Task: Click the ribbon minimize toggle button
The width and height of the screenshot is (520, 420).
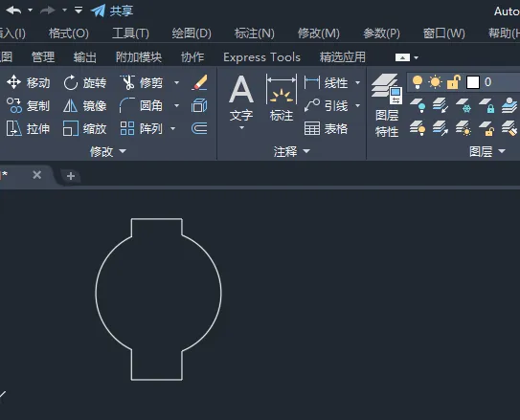Action: click(x=402, y=57)
